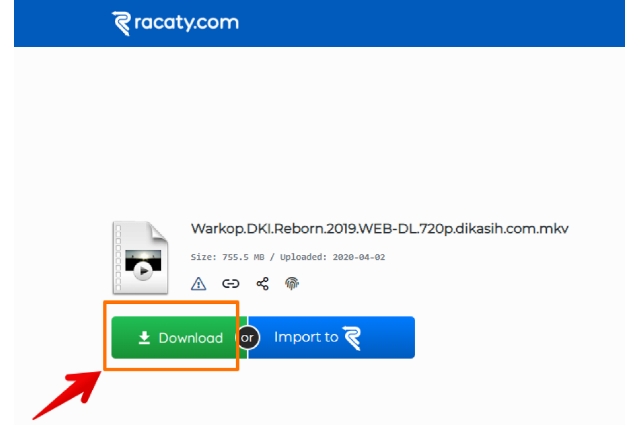Screen dimensions: 640x426
Task: Select filename Warkop.DKI.Reborn.2019.WEB-DL.720p.dikasih.com.mkv
Action: 380,229
